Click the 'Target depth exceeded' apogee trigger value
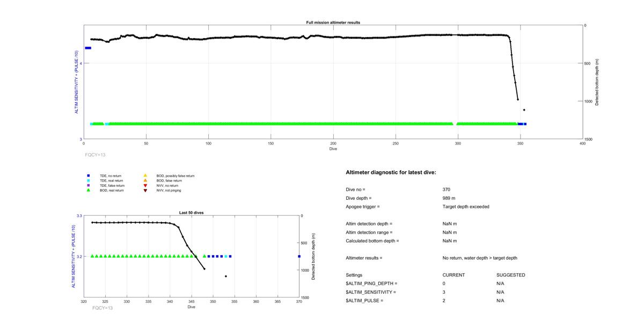This screenshot has height=334, width=644. point(466,207)
